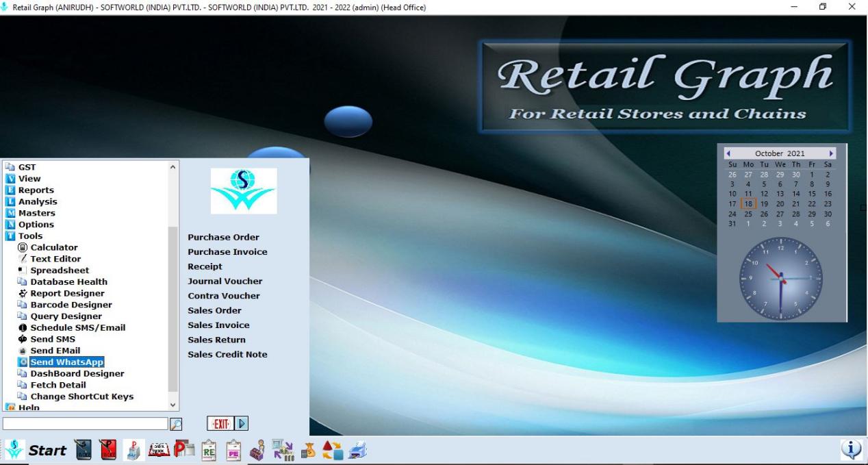Click the calculator with money bag icon
The height and width of the screenshot is (465, 868).
308,450
